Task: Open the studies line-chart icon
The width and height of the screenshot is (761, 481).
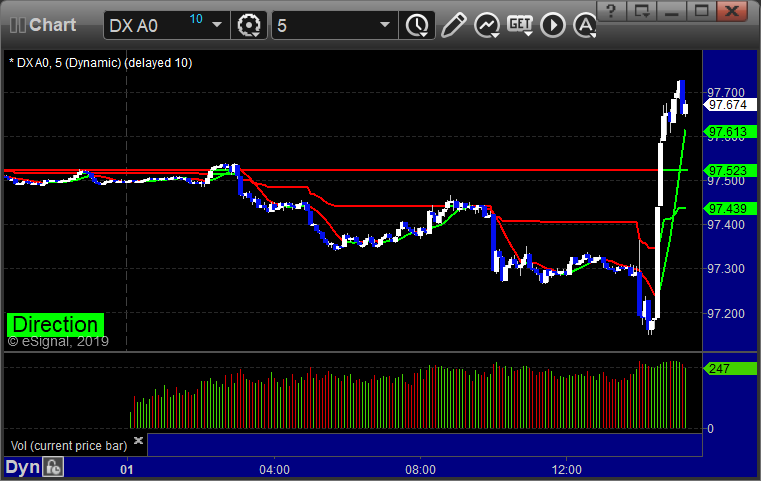Action: pyautogui.click(x=487, y=25)
